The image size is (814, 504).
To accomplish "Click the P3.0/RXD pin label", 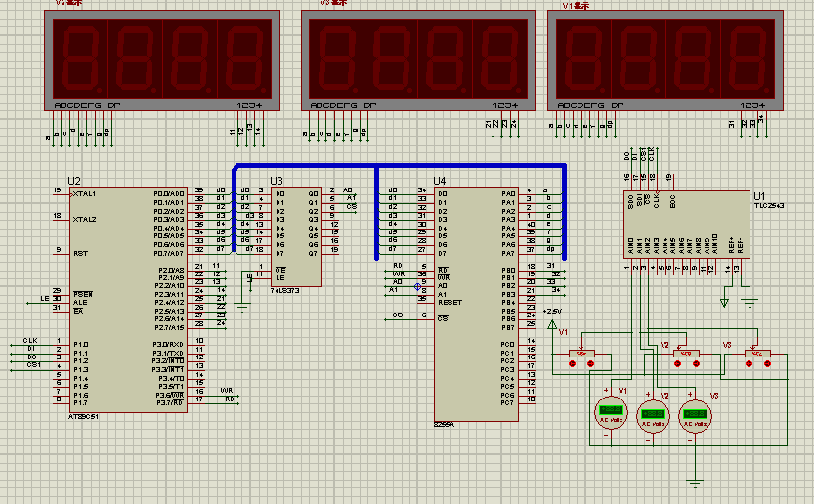I will [168, 345].
